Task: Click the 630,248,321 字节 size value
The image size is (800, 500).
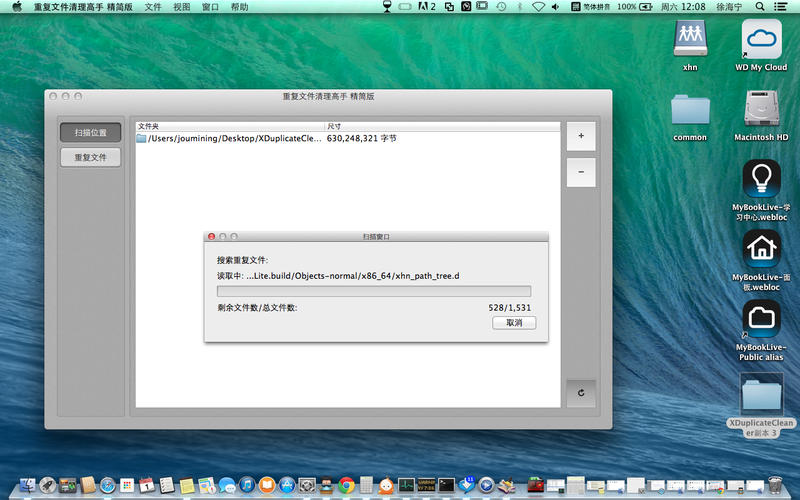Action: (361, 138)
